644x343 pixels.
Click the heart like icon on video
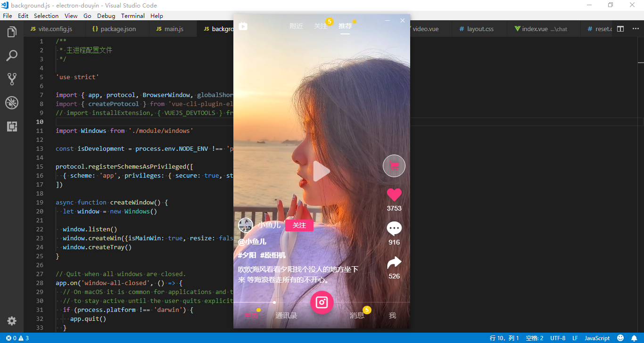(394, 195)
